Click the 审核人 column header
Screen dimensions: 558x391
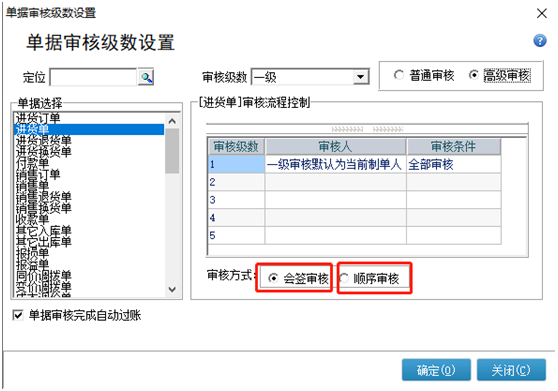click(x=336, y=146)
